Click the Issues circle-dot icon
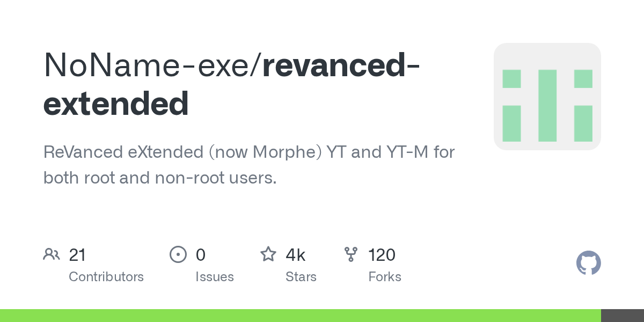 point(178,254)
